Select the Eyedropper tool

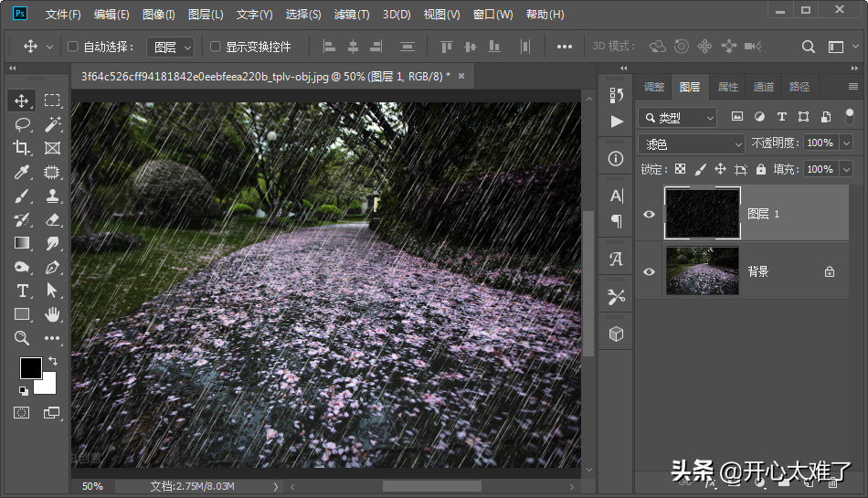pos(22,172)
